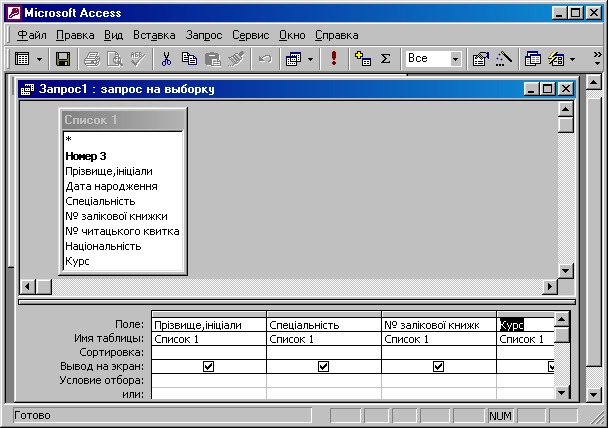The image size is (608, 428).
Task: Open Print Preview icon
Action: point(115,59)
